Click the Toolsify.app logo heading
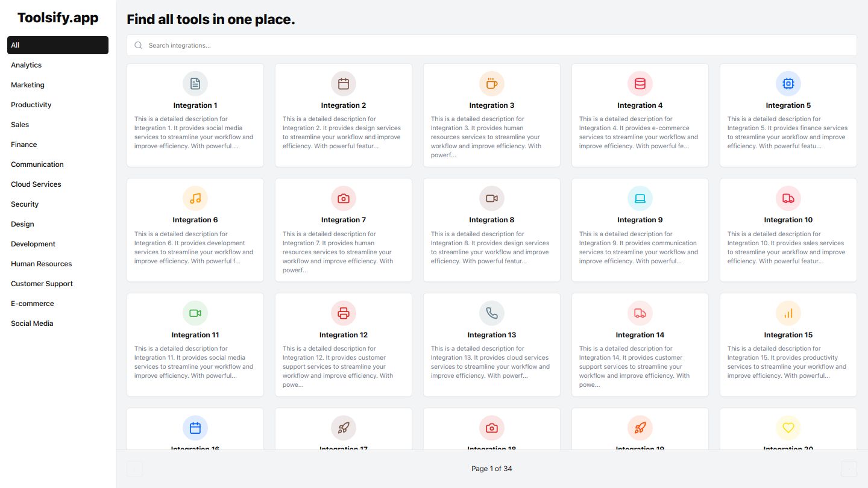The width and height of the screenshot is (868, 488). pos(58,18)
